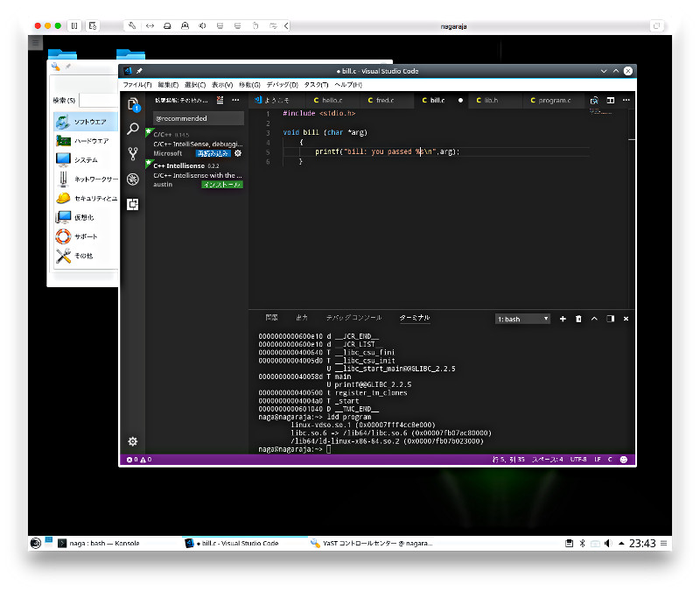Select システム category in YaST window
The height and width of the screenshot is (591, 700).
86,160
